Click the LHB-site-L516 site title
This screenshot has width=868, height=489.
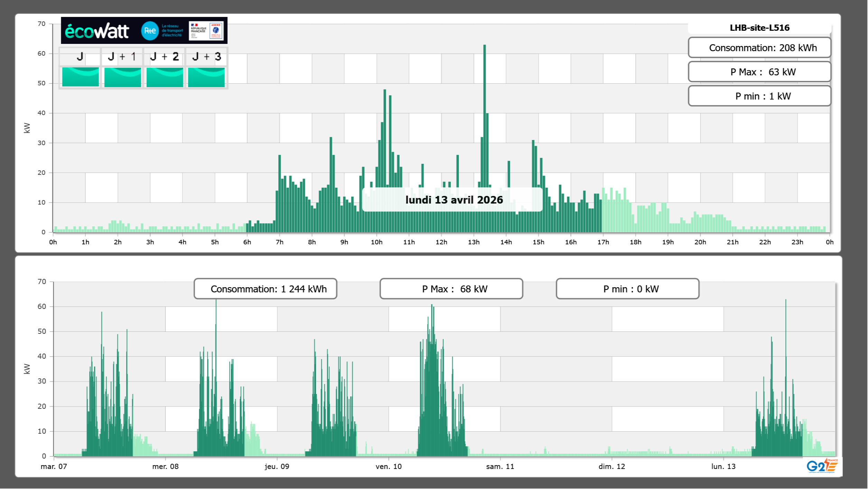pos(759,28)
